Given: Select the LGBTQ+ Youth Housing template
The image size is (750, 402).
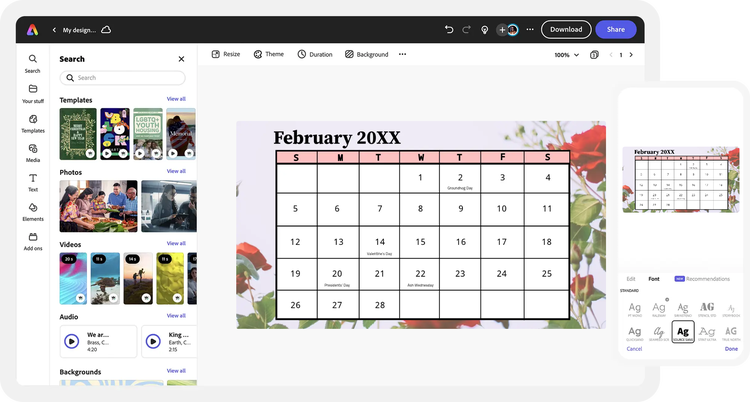Looking at the screenshot, I should 148,134.
